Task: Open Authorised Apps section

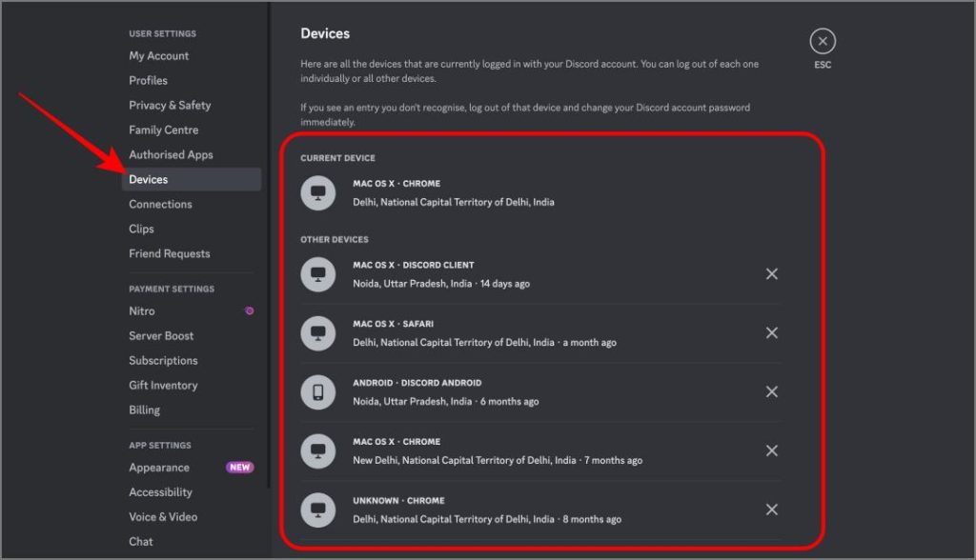Action: click(x=172, y=154)
